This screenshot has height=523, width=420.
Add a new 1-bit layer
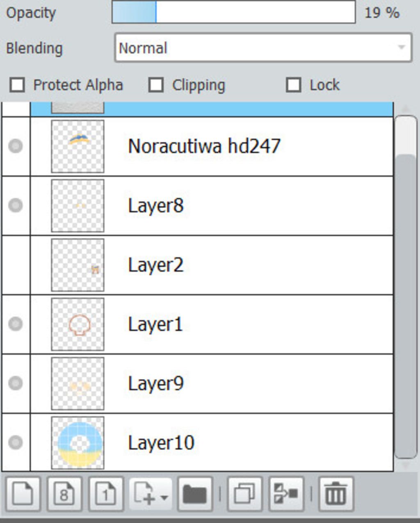[106, 493]
